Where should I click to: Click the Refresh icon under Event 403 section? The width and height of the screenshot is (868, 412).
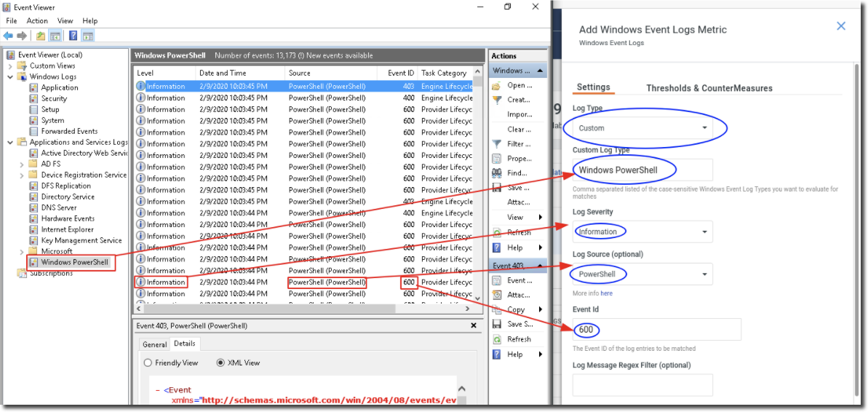pyautogui.click(x=497, y=339)
